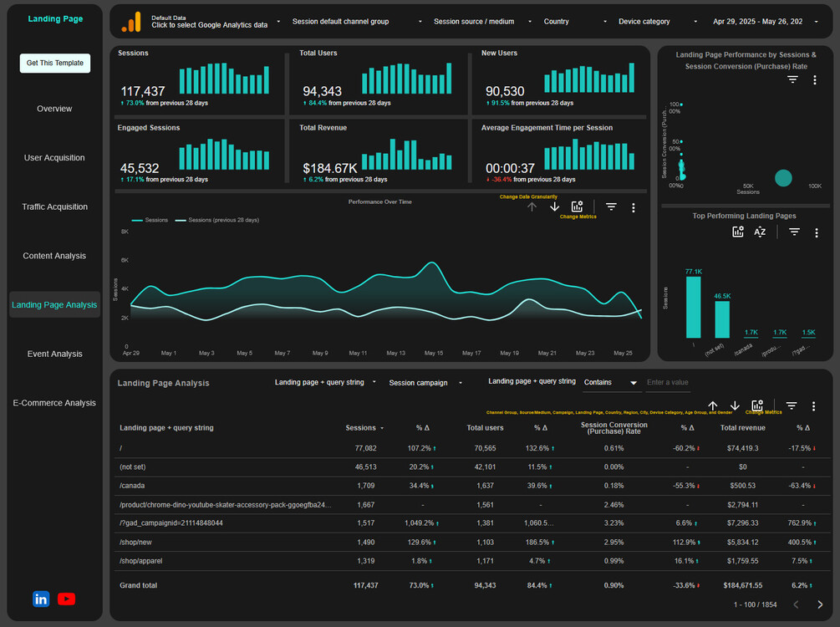This screenshot has width=840, height=627.
Task: Change metrics on Performance Over Time chart
Action: tap(577, 206)
